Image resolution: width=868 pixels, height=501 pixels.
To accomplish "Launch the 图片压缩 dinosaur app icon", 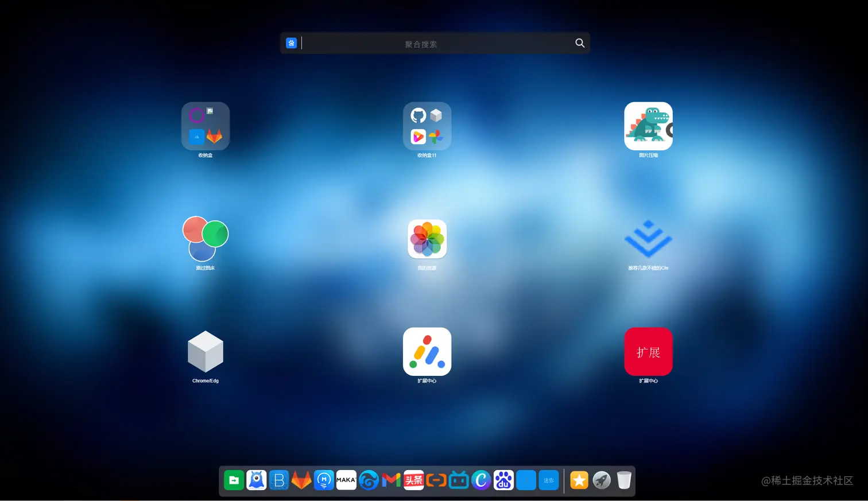I will 648,126.
